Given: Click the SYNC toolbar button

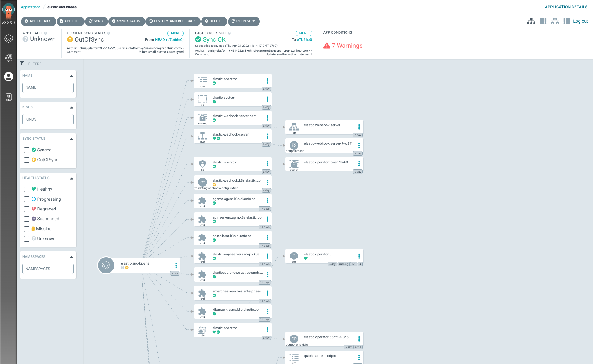Looking at the screenshot, I should 96,21.
